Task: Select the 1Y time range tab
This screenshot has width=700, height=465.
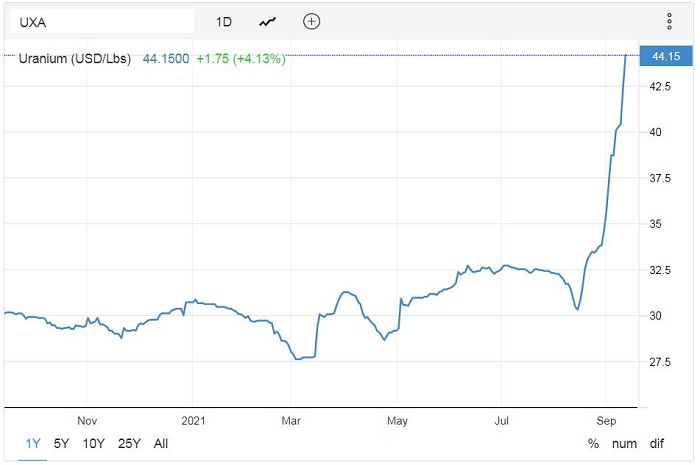Action: pyautogui.click(x=33, y=443)
